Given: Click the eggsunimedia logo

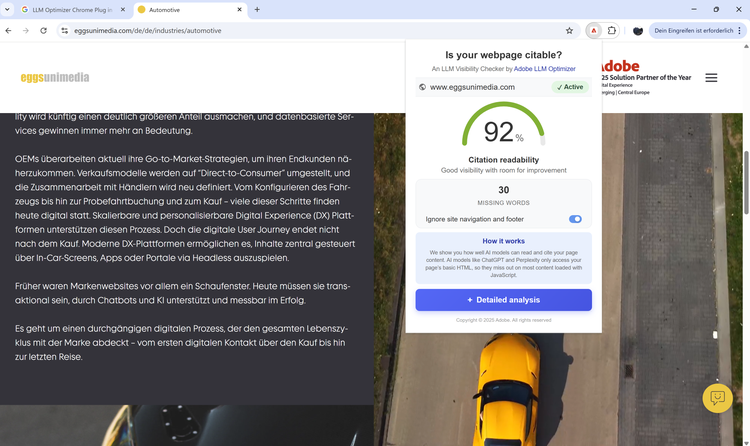Looking at the screenshot, I should point(55,78).
